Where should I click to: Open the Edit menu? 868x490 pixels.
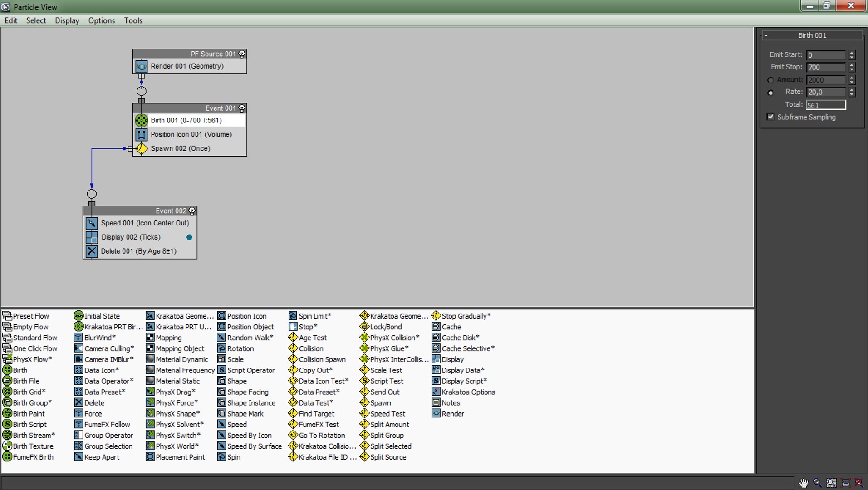click(11, 20)
